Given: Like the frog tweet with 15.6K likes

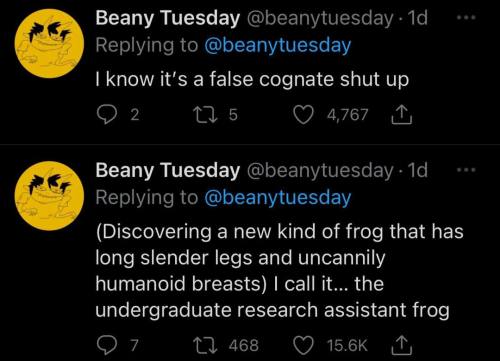Looking at the screenshot, I should (x=303, y=345).
